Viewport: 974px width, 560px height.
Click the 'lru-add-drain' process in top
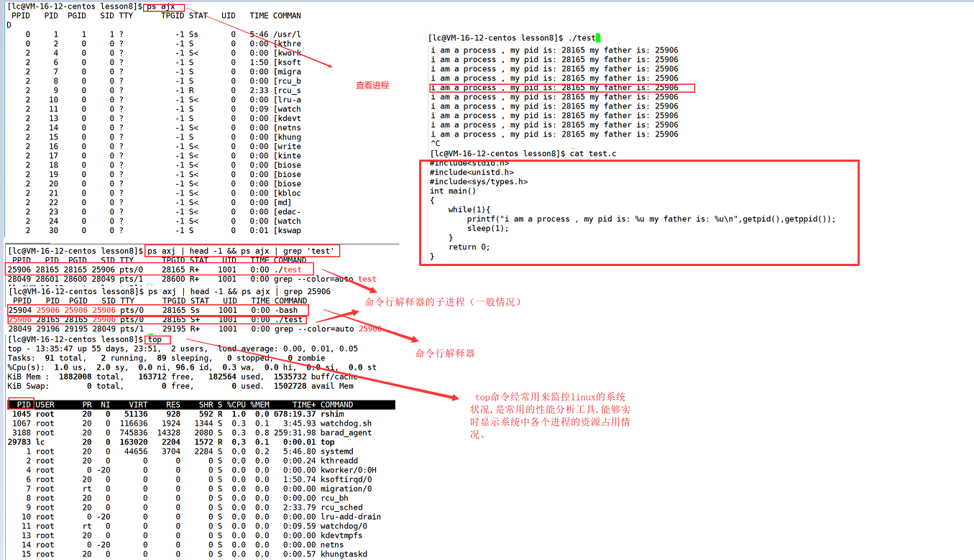[x=351, y=517]
